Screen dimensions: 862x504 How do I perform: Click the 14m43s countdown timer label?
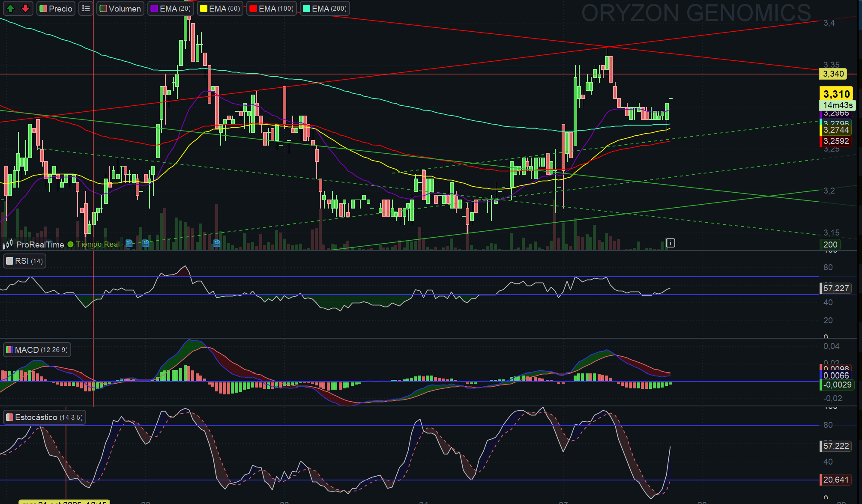point(838,105)
